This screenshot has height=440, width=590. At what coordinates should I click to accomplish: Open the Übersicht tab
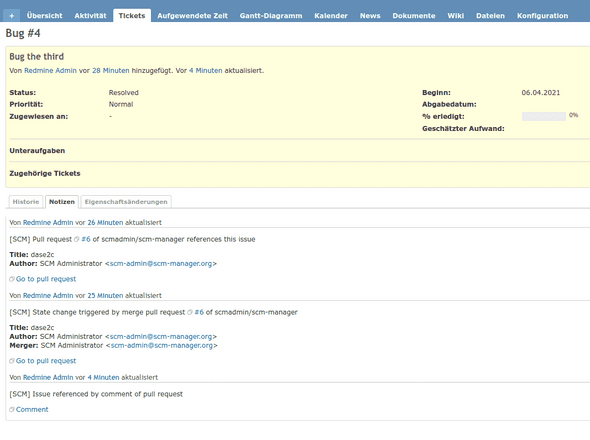point(44,16)
